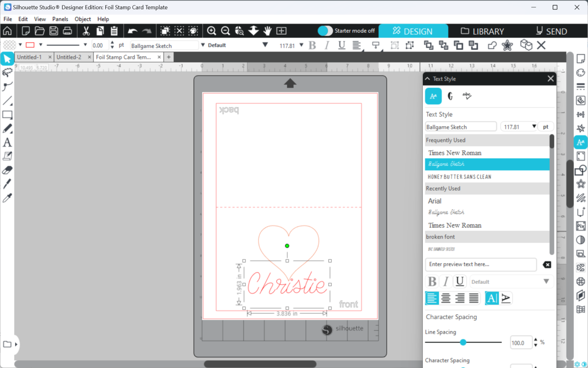Activate the Eyedropper tool

click(7, 198)
